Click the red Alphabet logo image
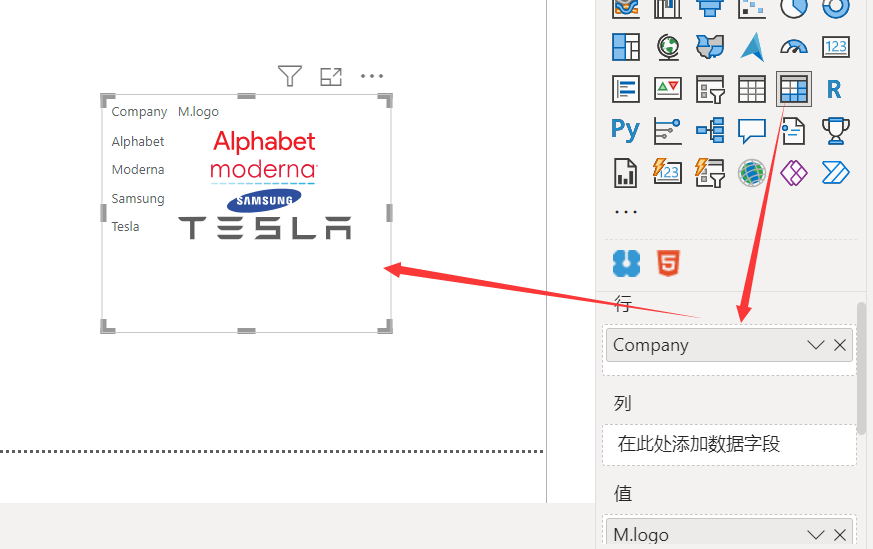The width and height of the screenshot is (873, 549). coord(264,141)
